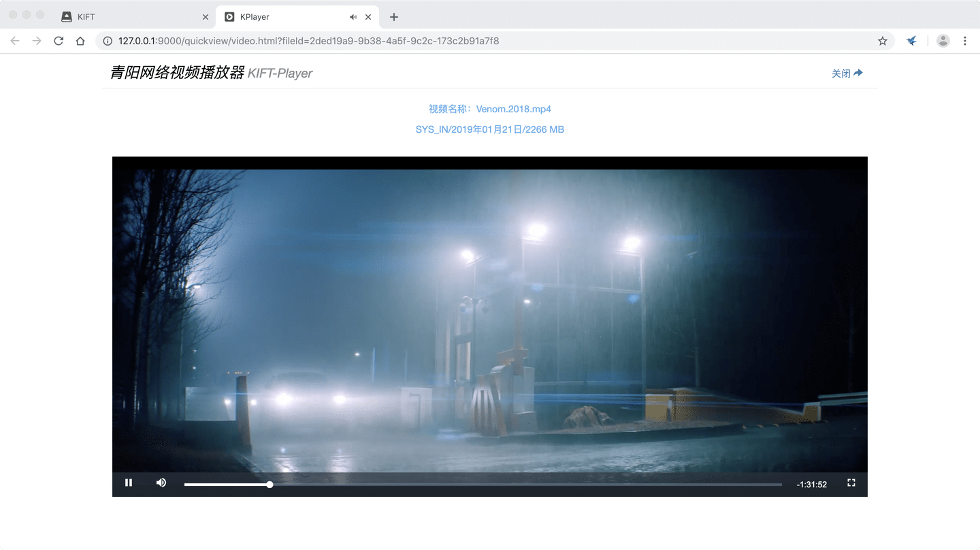Click the 关闭 share arrow icon

(x=858, y=73)
